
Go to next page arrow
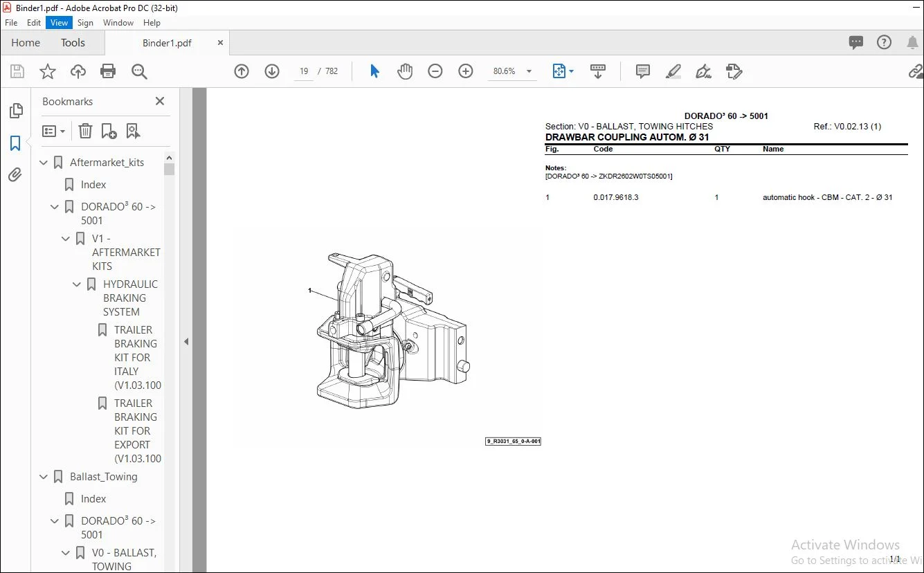click(272, 71)
